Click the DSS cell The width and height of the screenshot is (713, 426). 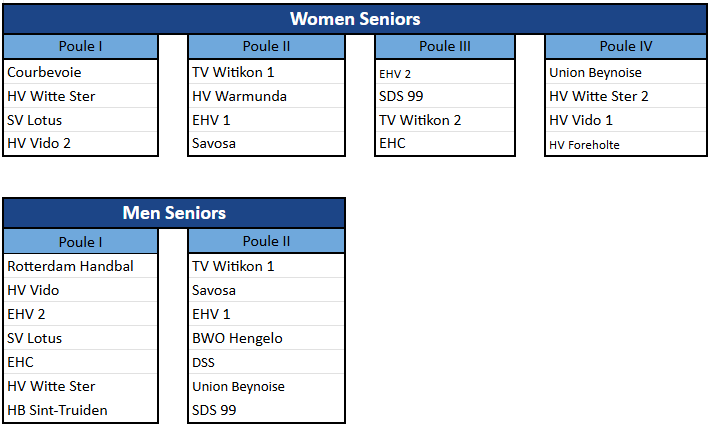[266, 362]
